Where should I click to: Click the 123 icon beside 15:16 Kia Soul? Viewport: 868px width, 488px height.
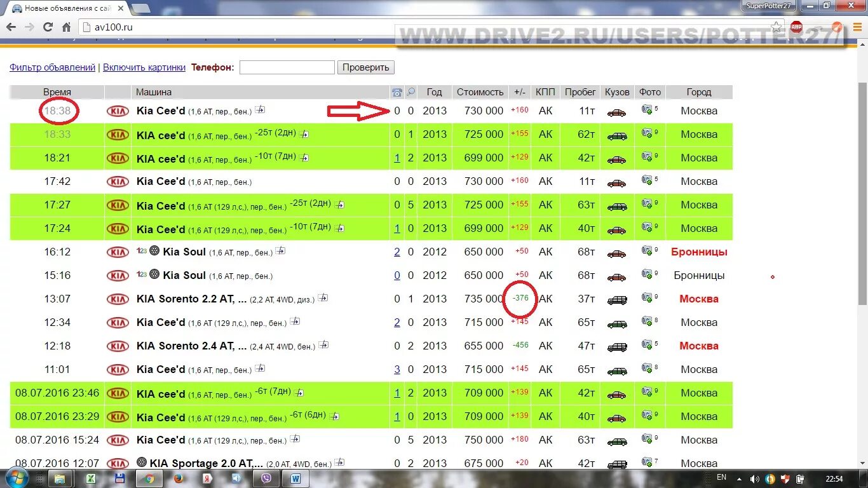pos(141,274)
